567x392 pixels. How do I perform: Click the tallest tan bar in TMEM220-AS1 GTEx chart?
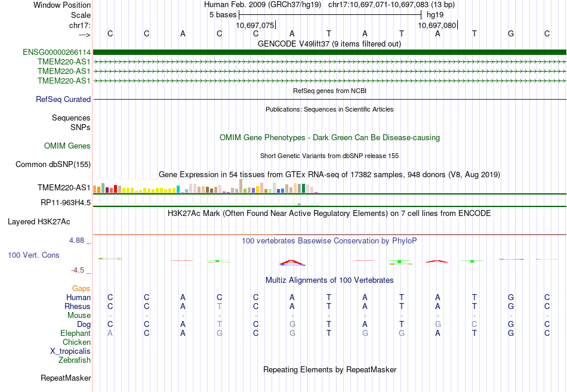(241, 186)
